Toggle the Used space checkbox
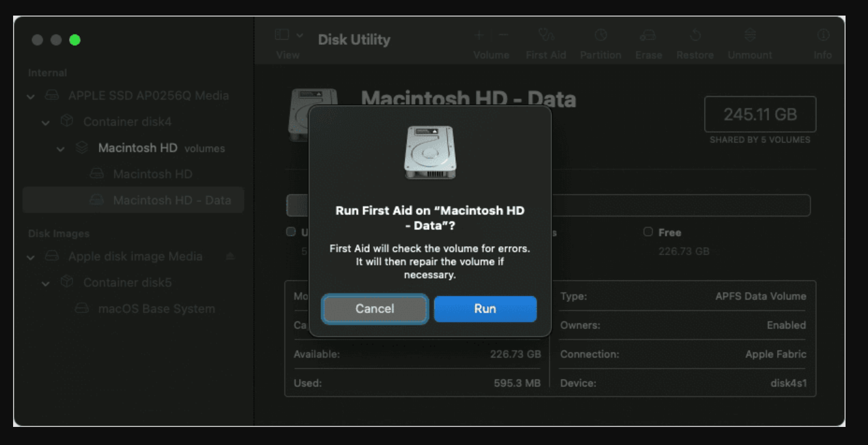The height and width of the screenshot is (445, 868). pos(291,231)
